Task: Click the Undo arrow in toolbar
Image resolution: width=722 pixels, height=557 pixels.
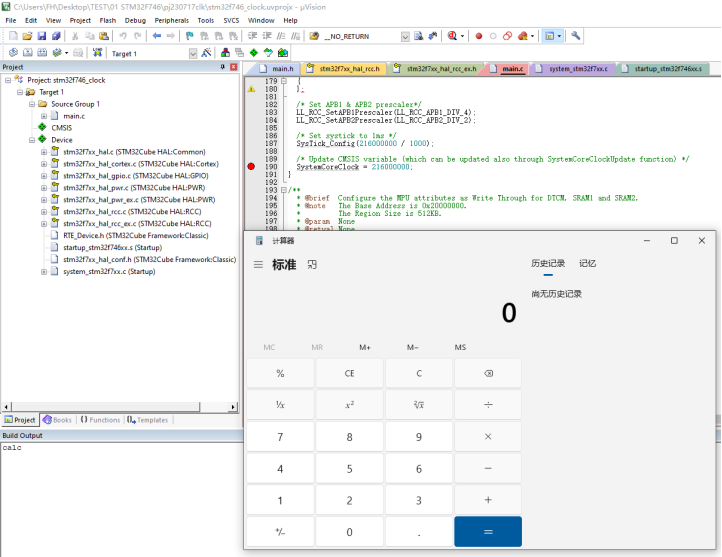Action: (122, 36)
